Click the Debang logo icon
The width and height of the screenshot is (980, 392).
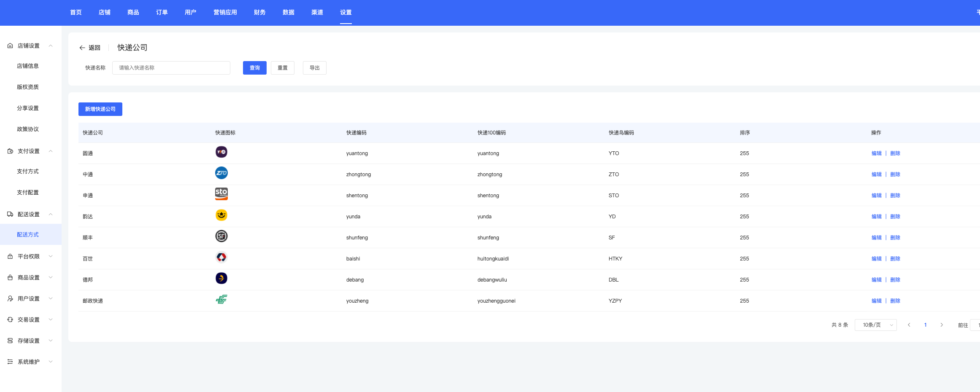221,279
